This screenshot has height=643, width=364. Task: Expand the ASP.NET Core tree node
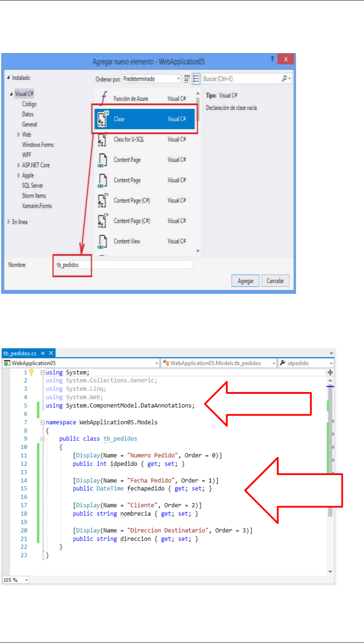[x=19, y=165]
